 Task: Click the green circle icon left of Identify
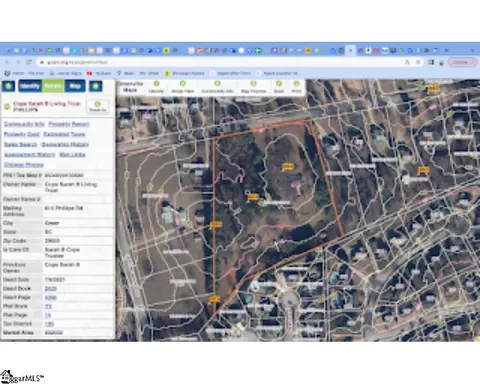click(x=9, y=86)
